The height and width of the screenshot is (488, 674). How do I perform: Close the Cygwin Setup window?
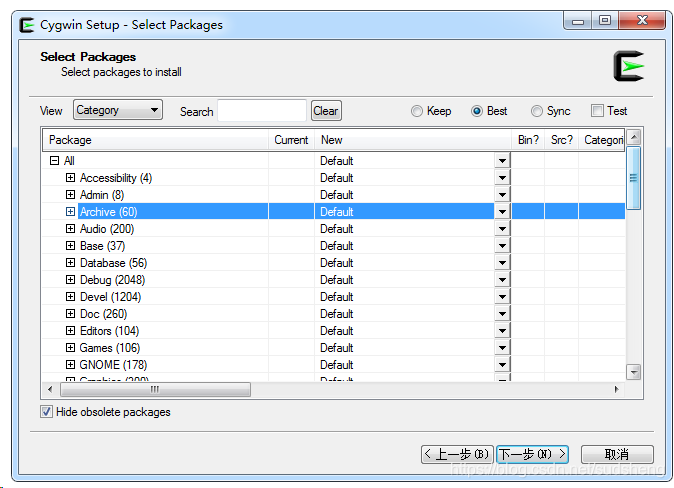(x=642, y=20)
